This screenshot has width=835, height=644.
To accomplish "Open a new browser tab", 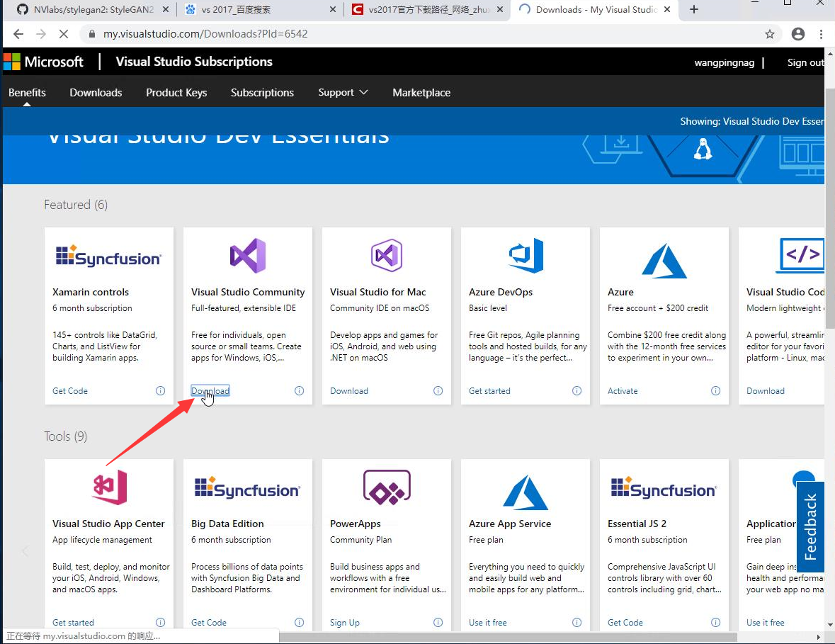I will [x=694, y=10].
